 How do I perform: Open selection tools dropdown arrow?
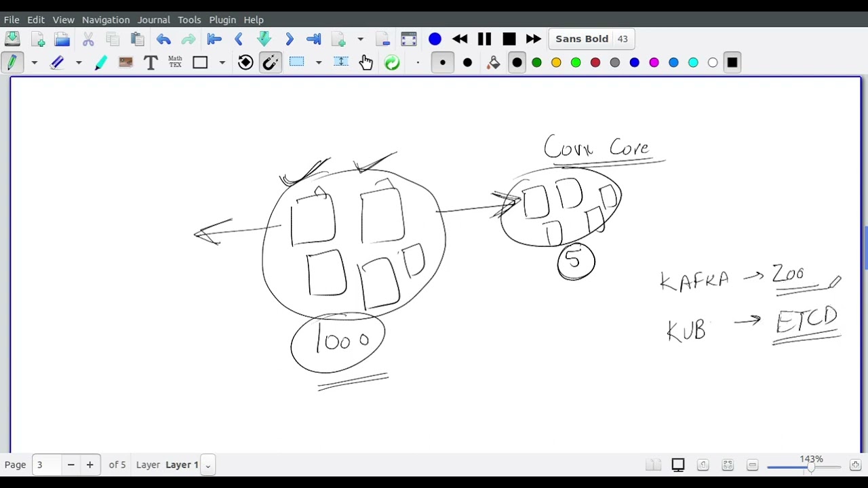coord(318,63)
